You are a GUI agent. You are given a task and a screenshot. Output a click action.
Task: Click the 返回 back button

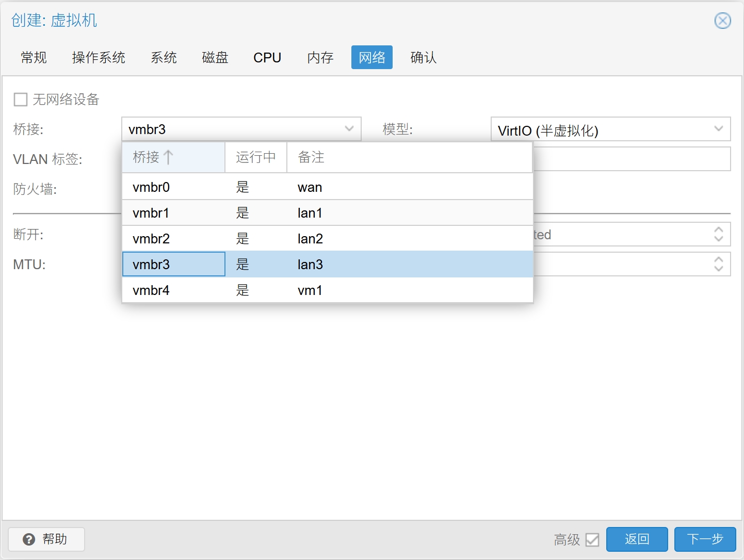click(x=637, y=539)
